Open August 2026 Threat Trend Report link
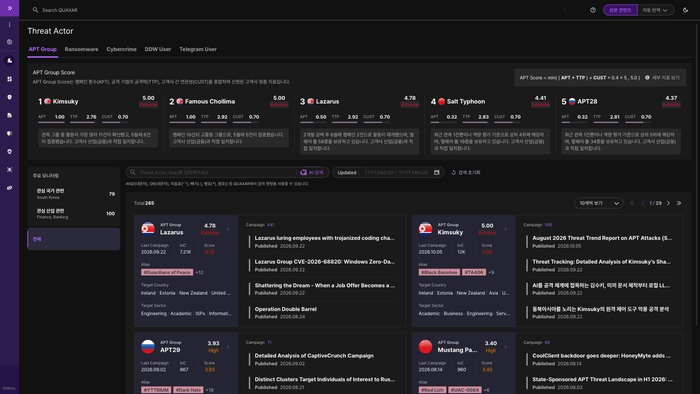700x394 pixels. (x=602, y=238)
